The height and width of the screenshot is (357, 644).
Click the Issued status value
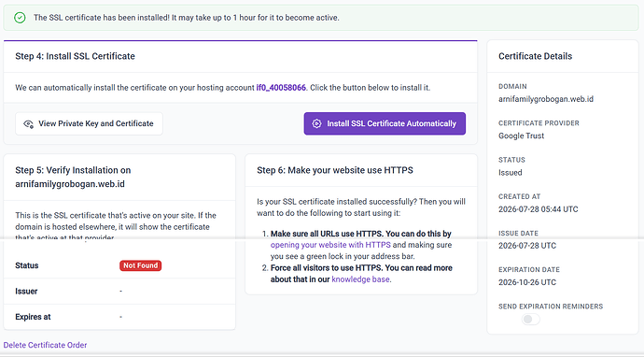point(511,173)
